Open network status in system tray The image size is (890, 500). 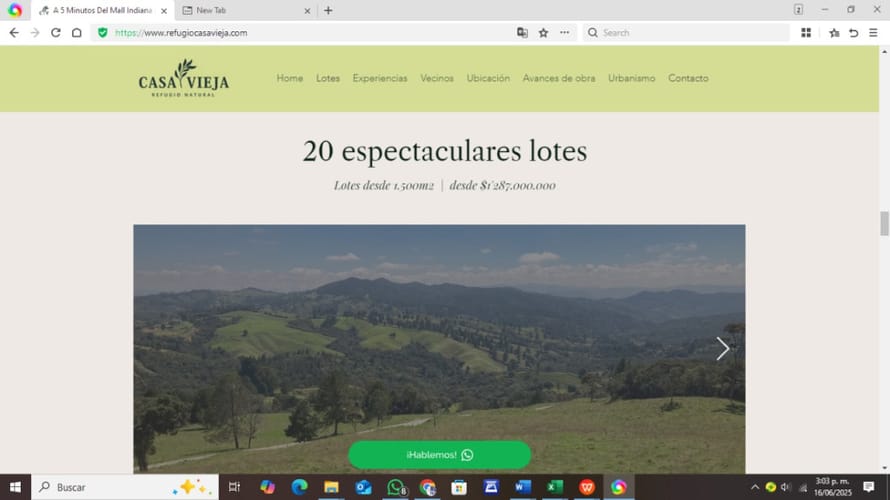[x=803, y=487]
